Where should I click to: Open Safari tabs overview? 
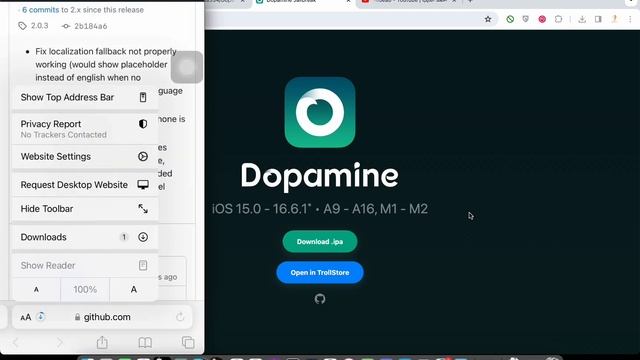(188, 342)
